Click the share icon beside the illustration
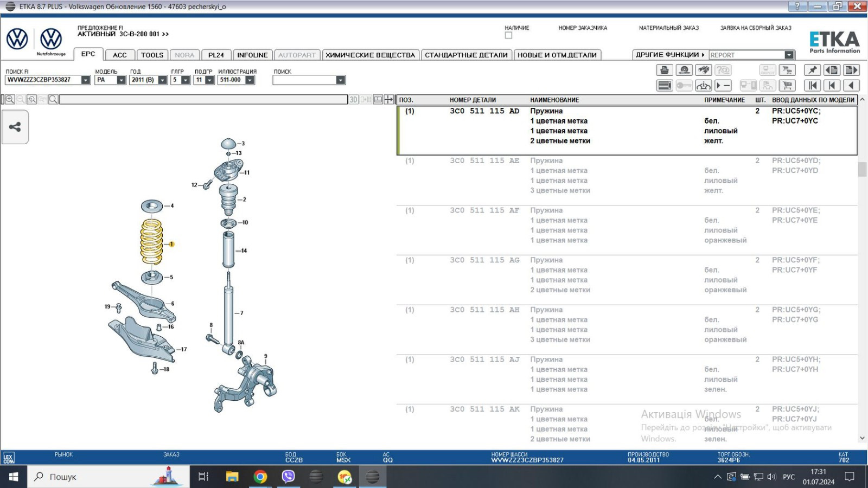This screenshot has height=488, width=868. [15, 127]
